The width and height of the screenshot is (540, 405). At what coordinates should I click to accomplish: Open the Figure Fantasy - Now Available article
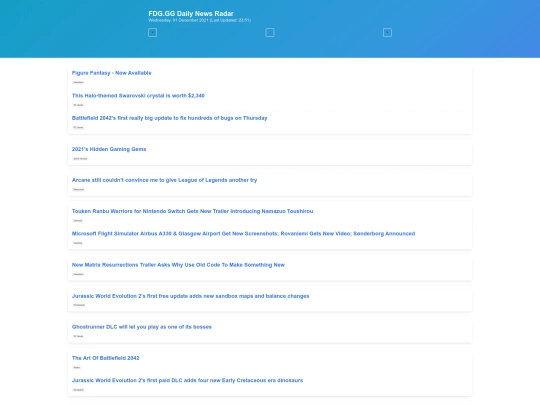pyautogui.click(x=112, y=73)
